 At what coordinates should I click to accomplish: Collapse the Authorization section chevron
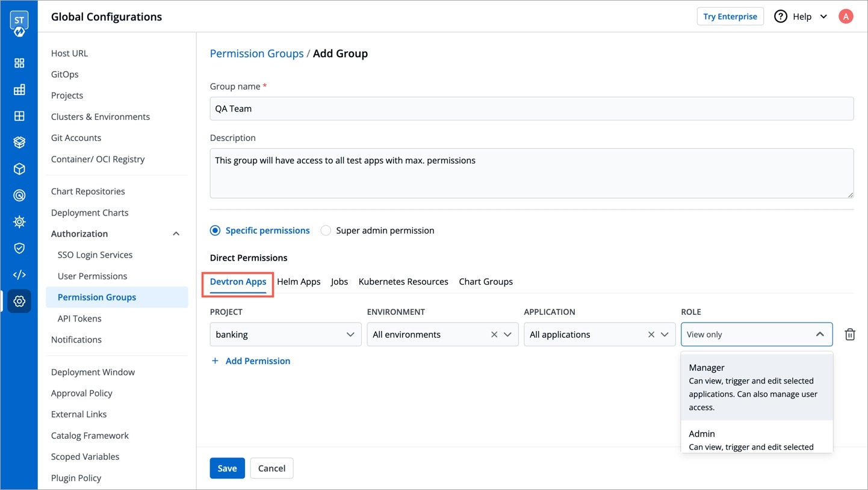click(176, 234)
